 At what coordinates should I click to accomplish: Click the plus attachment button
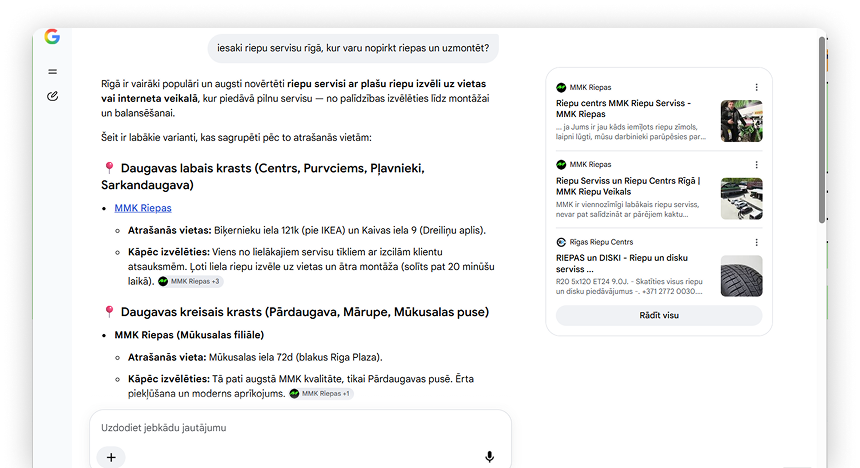tap(111, 457)
